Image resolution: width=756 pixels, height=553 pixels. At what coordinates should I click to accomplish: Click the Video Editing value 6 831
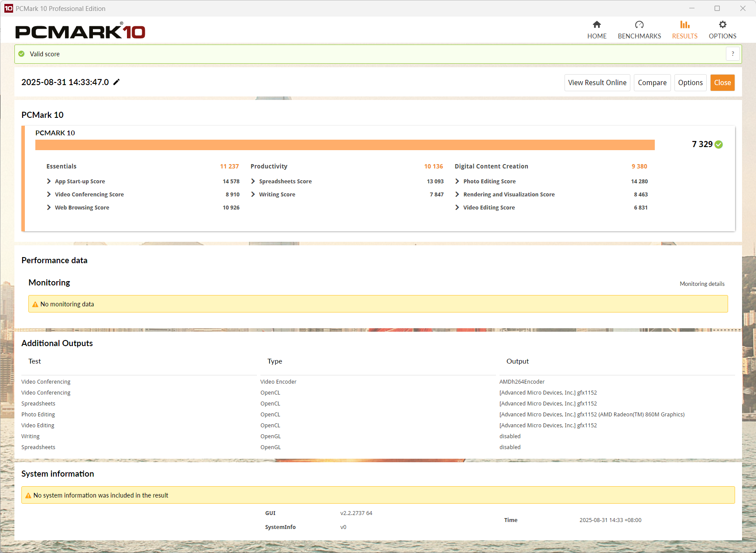[x=641, y=207]
